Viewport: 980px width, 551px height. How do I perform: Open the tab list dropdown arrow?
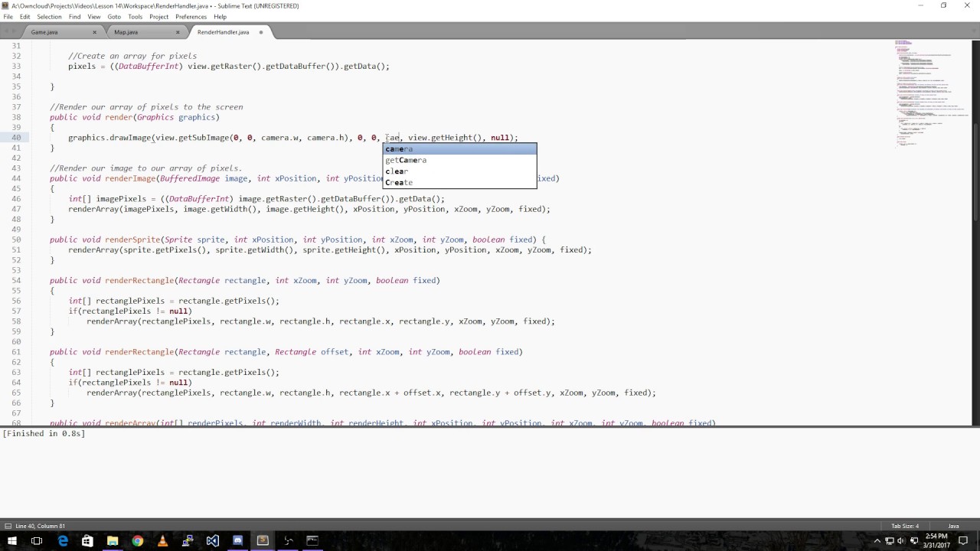(x=974, y=32)
